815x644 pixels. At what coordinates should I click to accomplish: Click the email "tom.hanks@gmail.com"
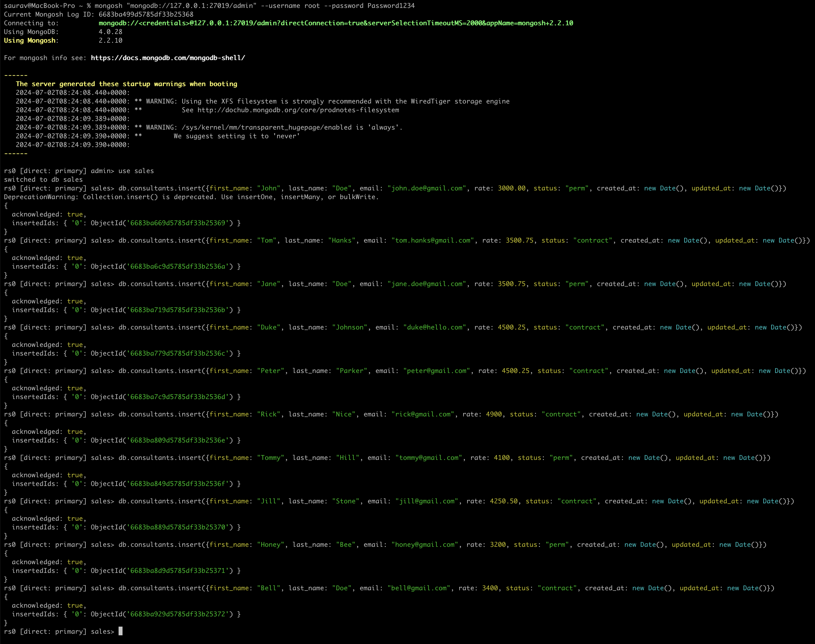point(432,240)
